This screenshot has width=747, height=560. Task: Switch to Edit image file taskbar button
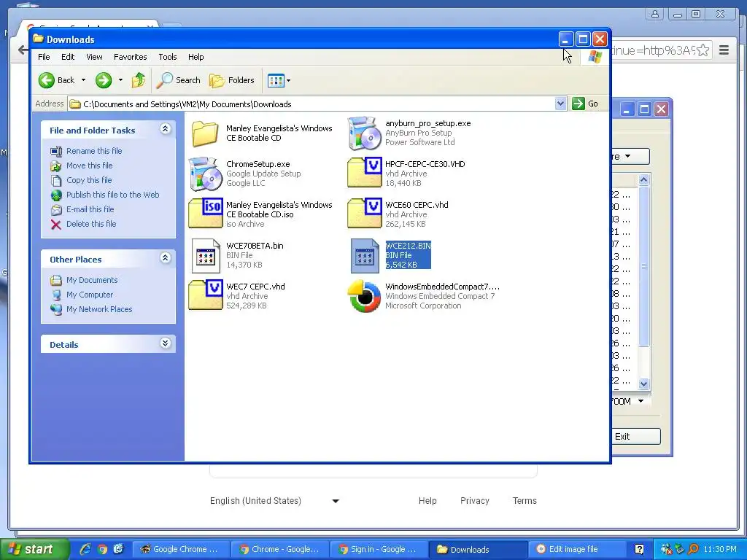(x=576, y=549)
